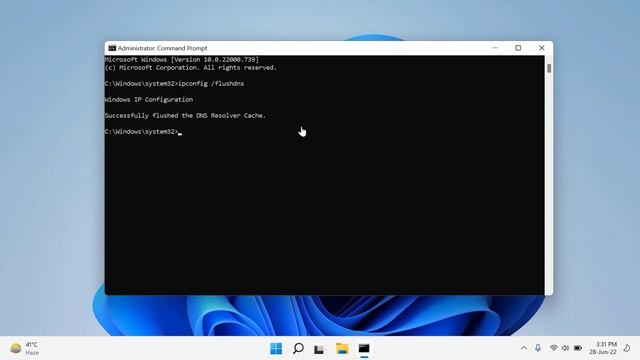640x360 pixels.
Task: Close the Command Prompt window
Action: tap(542, 48)
